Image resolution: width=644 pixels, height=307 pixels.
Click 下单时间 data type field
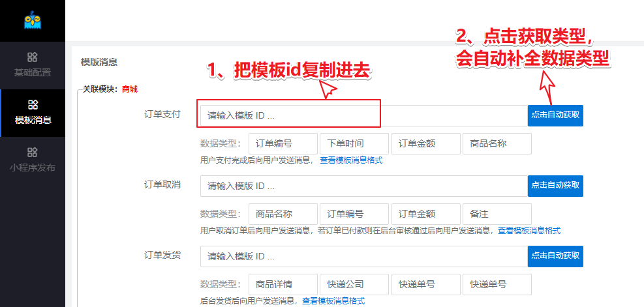pos(354,143)
